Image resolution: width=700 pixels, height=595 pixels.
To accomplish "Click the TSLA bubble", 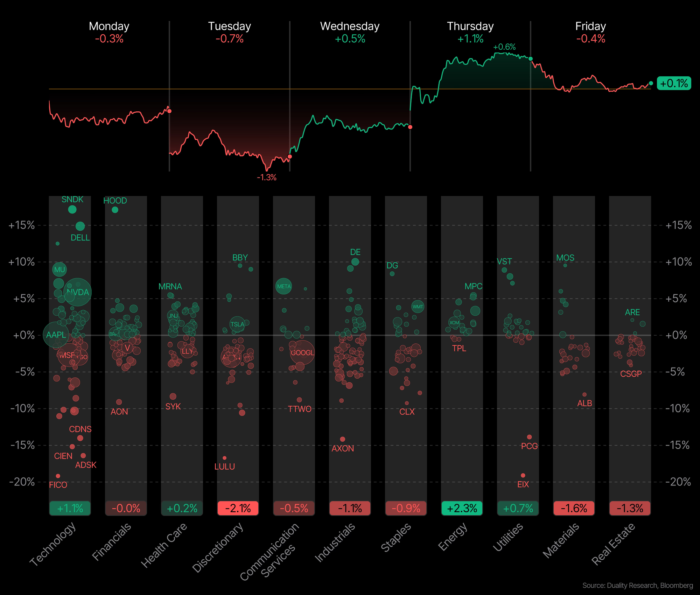I will (x=237, y=324).
